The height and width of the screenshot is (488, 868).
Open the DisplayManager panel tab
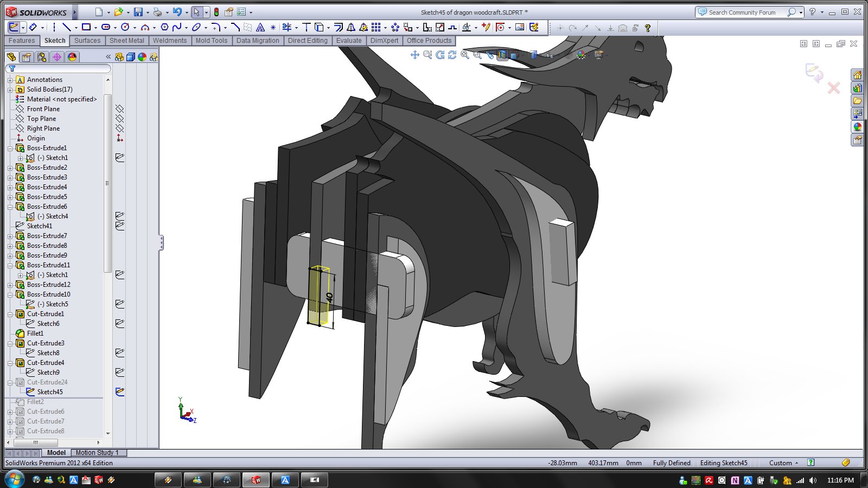point(72,57)
